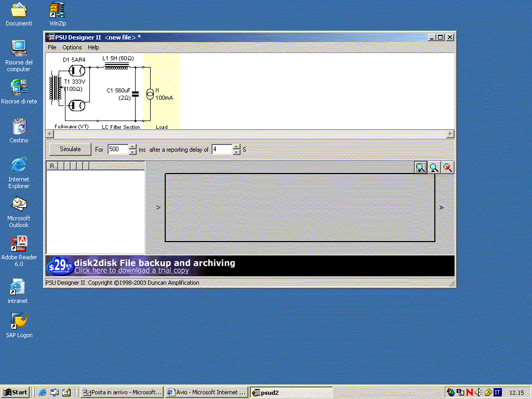Click the L1 5H (60Ω) label

pyautogui.click(x=118, y=58)
